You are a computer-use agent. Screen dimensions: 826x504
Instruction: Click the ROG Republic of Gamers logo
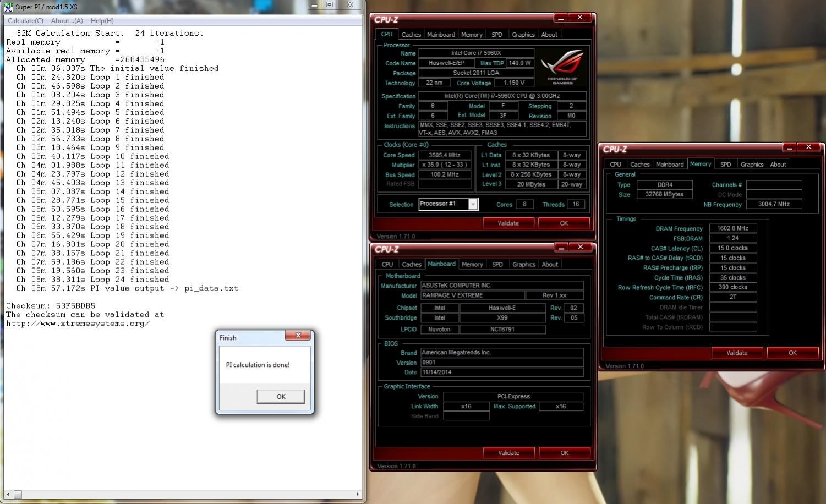coord(562,67)
